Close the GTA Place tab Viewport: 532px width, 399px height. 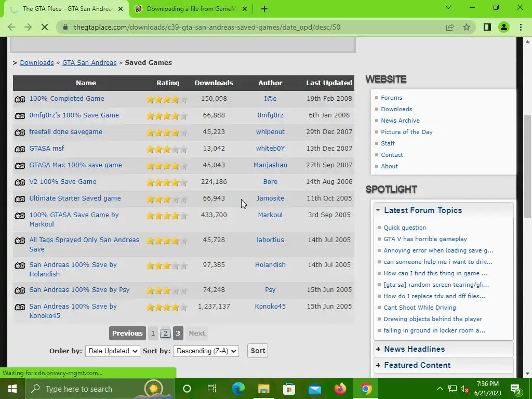click(x=121, y=9)
